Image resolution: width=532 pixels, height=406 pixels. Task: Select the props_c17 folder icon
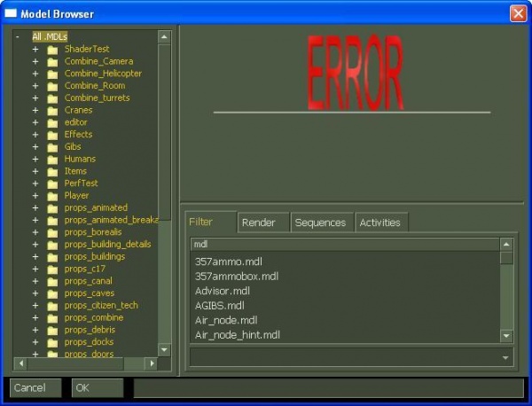[x=52, y=269]
